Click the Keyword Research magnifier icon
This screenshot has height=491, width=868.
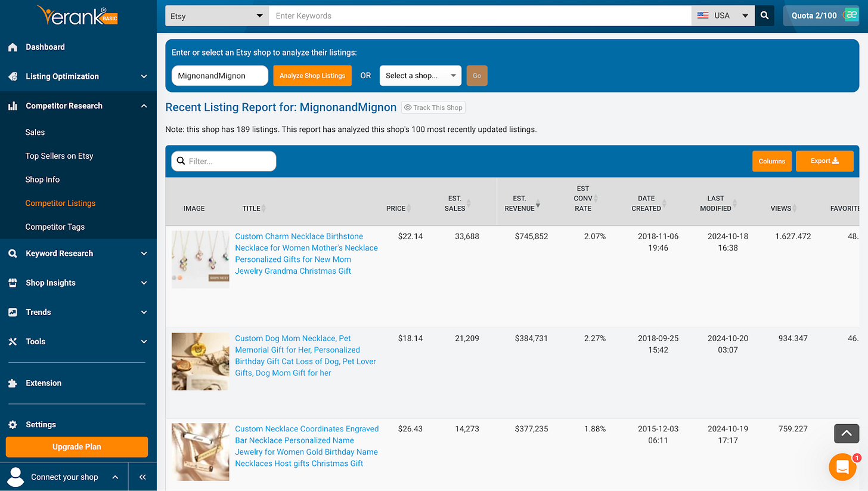[x=13, y=254]
